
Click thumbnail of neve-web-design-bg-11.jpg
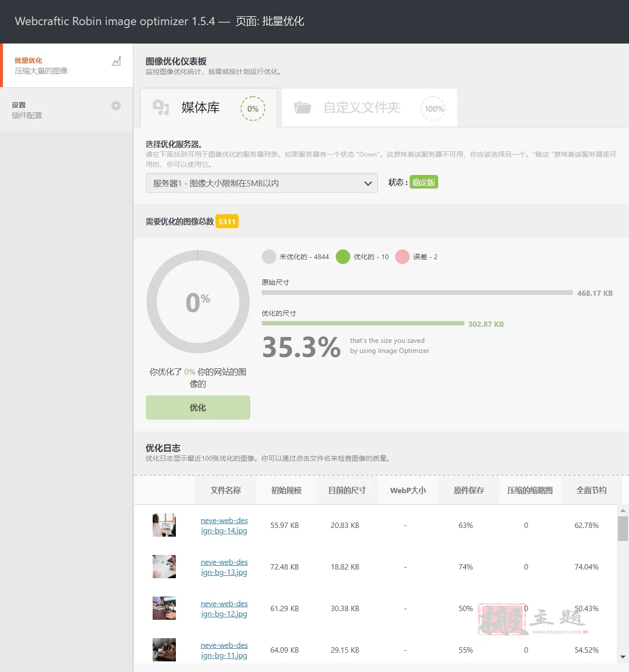pos(164,650)
